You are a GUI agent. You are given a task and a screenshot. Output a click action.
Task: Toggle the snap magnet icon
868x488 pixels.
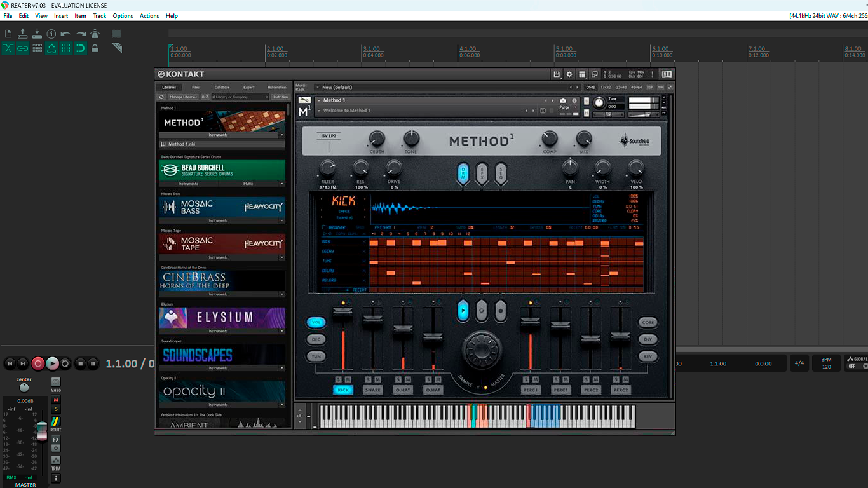[80, 48]
